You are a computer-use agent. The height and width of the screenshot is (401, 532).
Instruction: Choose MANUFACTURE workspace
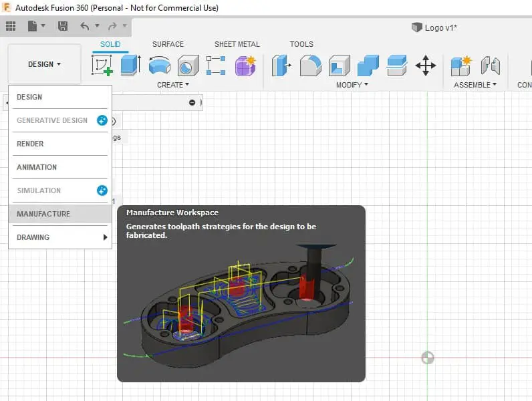[59, 214]
